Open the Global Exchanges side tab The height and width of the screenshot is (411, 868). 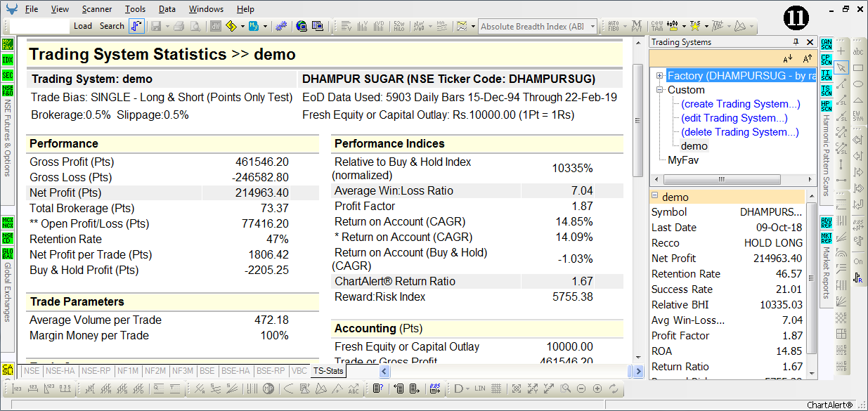[8, 292]
